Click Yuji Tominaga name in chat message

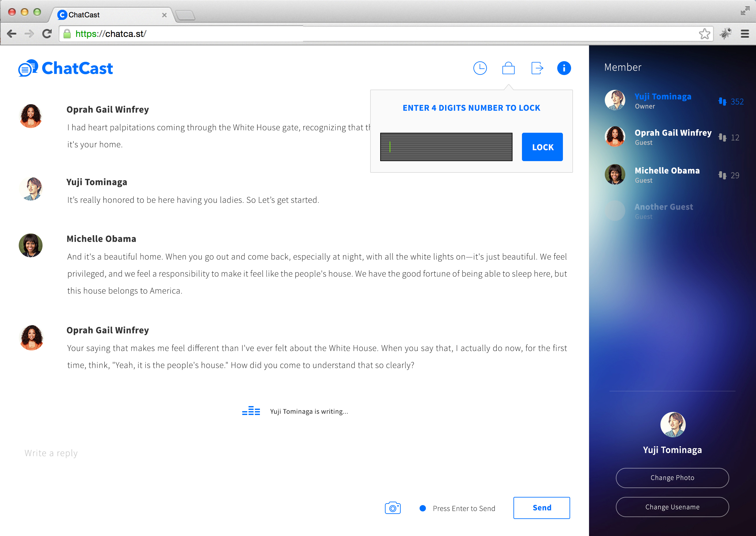[97, 182]
